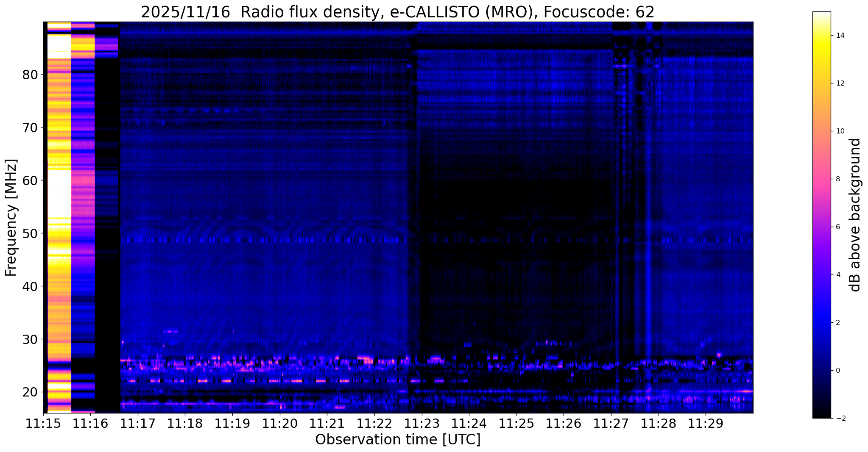
Task: Click the 11:18 time tick label
Action: 185,424
